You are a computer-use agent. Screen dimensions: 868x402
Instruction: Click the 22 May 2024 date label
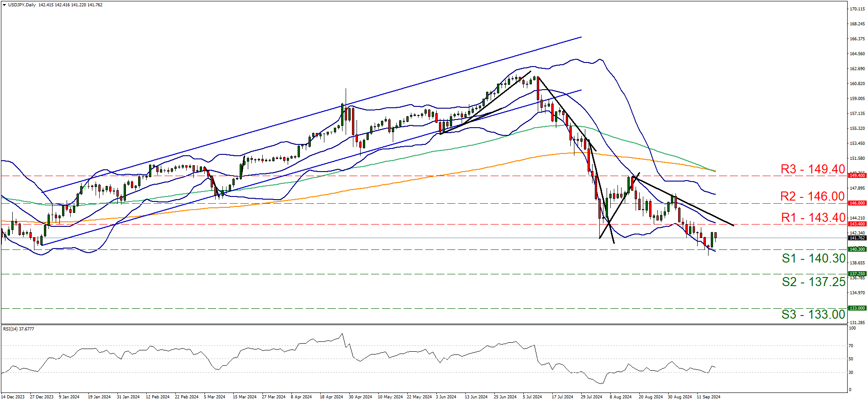[x=419, y=397]
